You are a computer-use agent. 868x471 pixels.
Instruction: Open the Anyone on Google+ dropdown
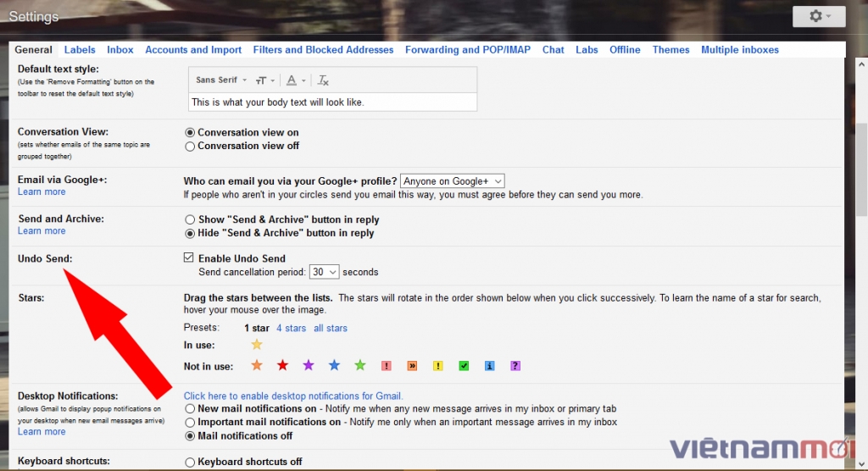(x=453, y=181)
